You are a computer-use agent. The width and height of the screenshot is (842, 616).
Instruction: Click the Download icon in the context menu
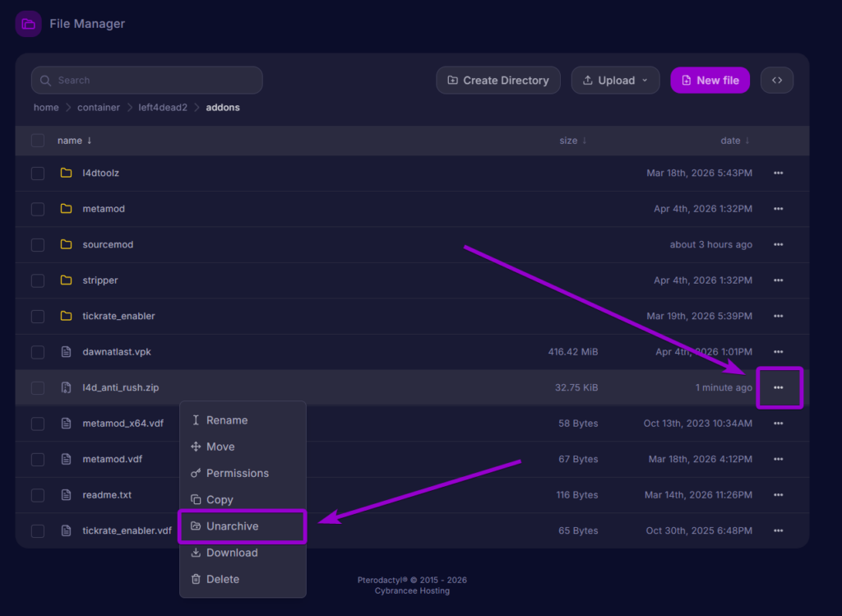point(196,552)
